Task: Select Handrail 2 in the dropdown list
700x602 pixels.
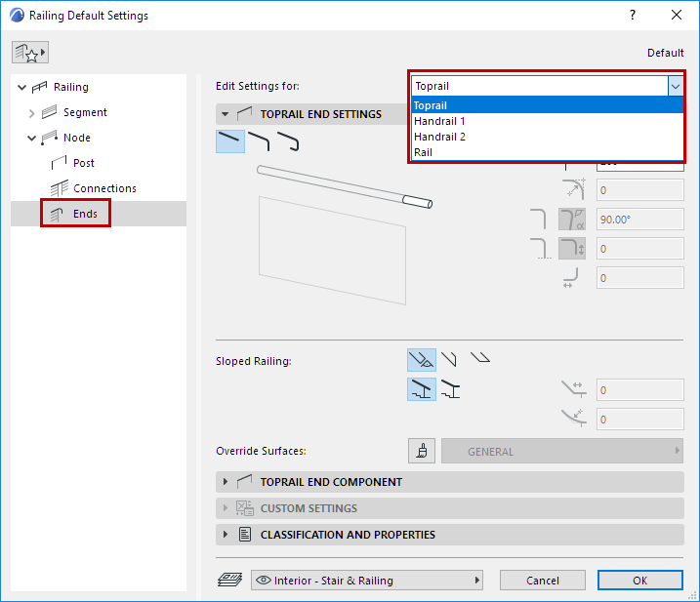Action: click(x=548, y=137)
